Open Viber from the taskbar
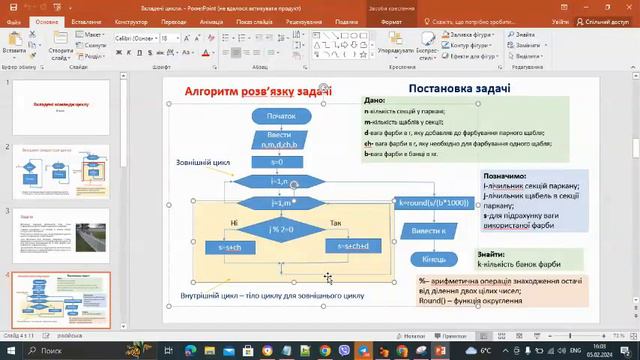 344,351
